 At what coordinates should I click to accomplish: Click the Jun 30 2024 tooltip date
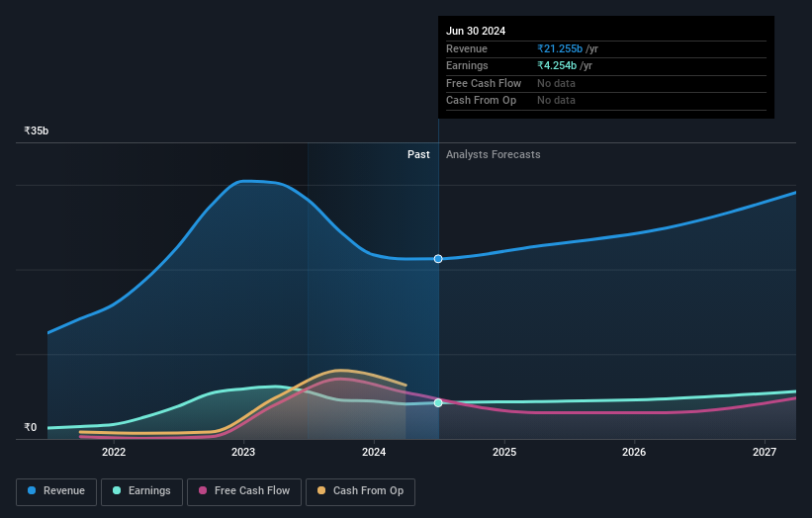[x=476, y=31]
